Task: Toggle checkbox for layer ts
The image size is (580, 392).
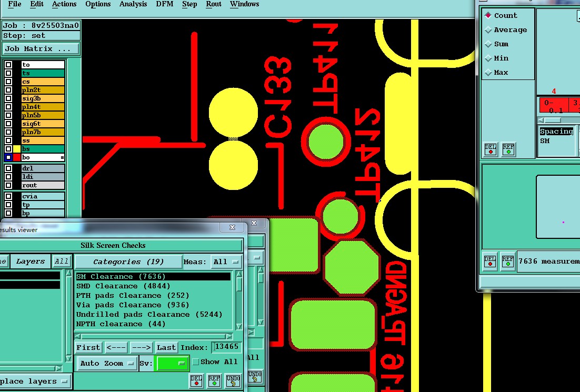Action: click(x=8, y=73)
